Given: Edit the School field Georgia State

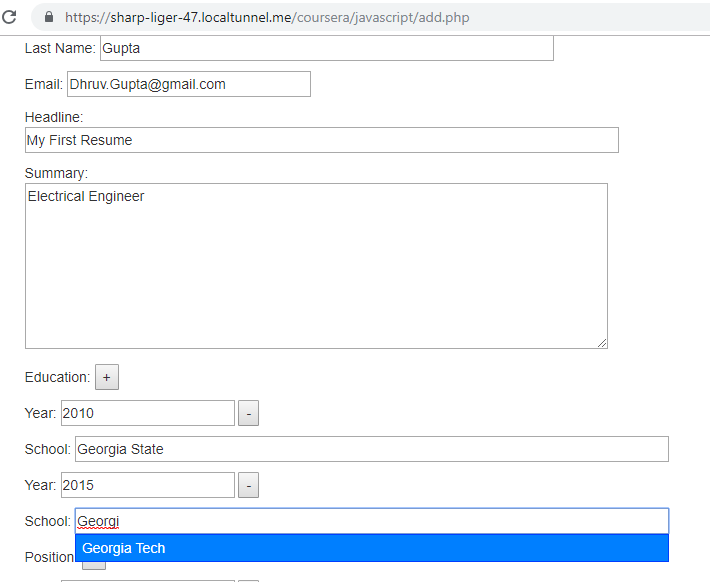Looking at the screenshot, I should pyautogui.click(x=372, y=449).
